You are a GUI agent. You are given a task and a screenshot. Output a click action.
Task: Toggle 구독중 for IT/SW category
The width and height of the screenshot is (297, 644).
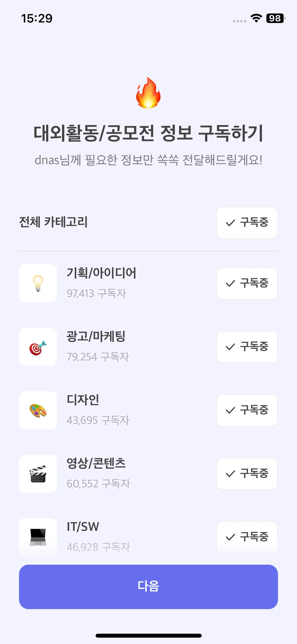[x=247, y=537]
